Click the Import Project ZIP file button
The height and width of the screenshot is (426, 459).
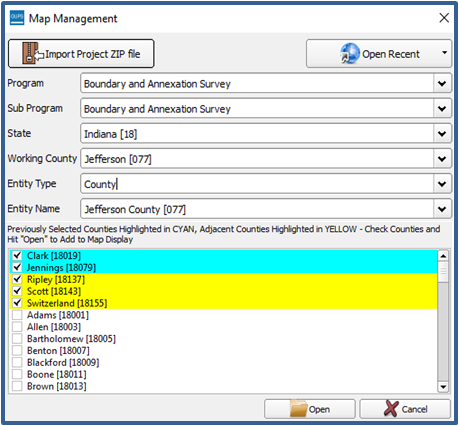click(x=81, y=53)
